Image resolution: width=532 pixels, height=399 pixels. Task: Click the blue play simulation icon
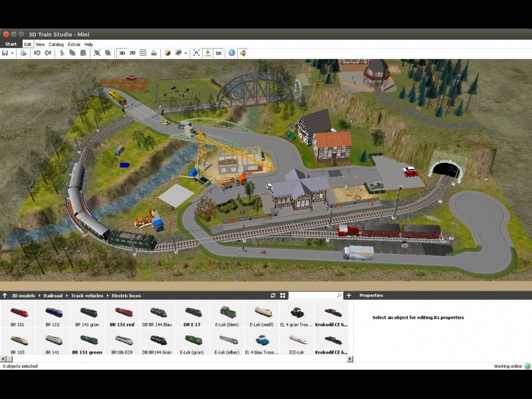[x=231, y=53]
